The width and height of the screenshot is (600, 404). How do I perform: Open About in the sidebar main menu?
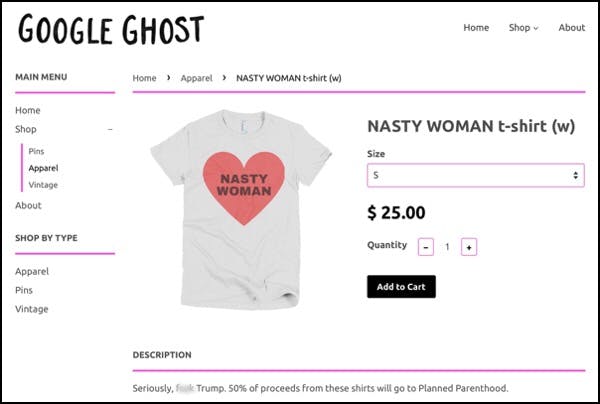(x=28, y=205)
